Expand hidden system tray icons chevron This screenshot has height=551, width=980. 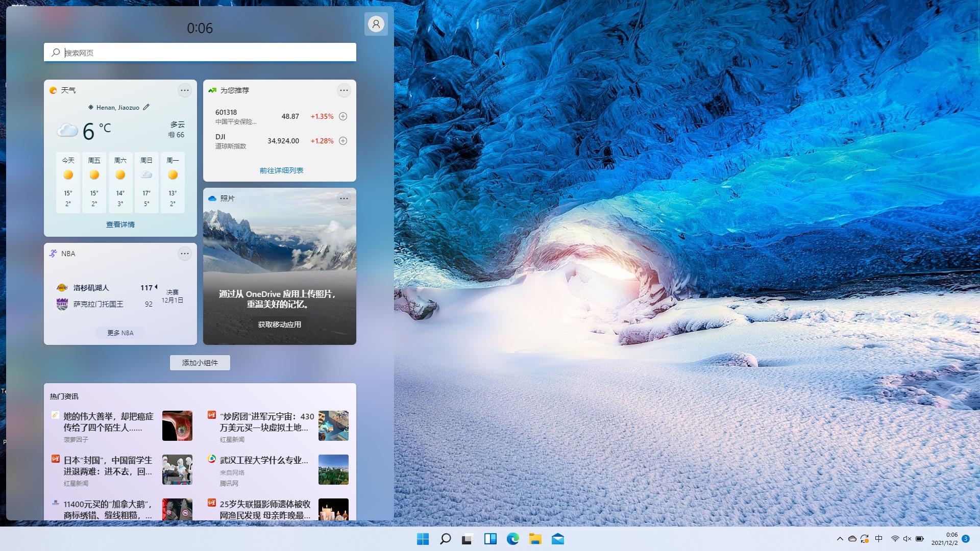840,539
